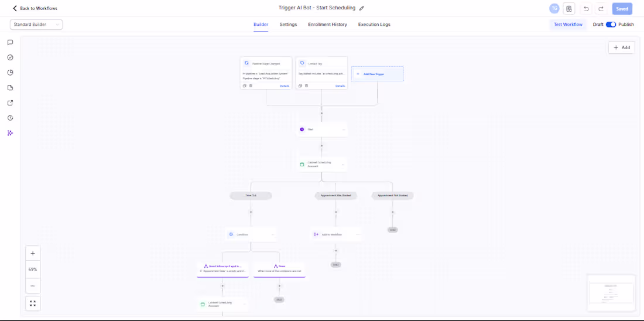Click the Contact Tag trigger icon

coord(302,63)
